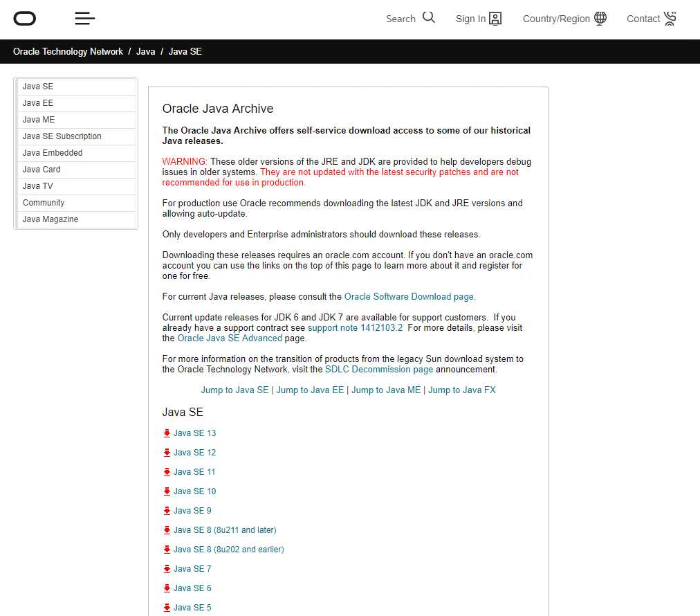Click download arrow icon beside Java SE 10
The image size is (700, 616).
167,491
